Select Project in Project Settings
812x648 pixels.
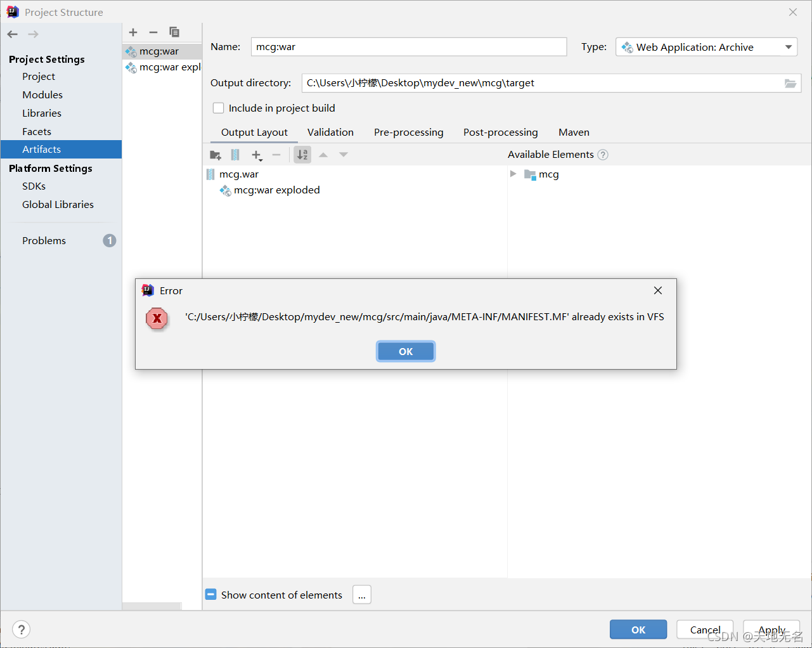(x=39, y=76)
